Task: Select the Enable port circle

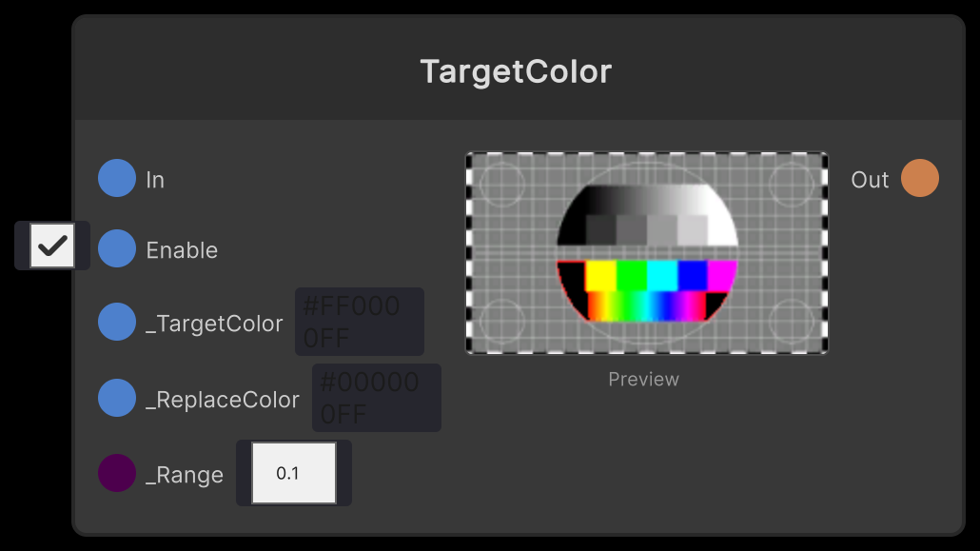Action: coord(116,249)
